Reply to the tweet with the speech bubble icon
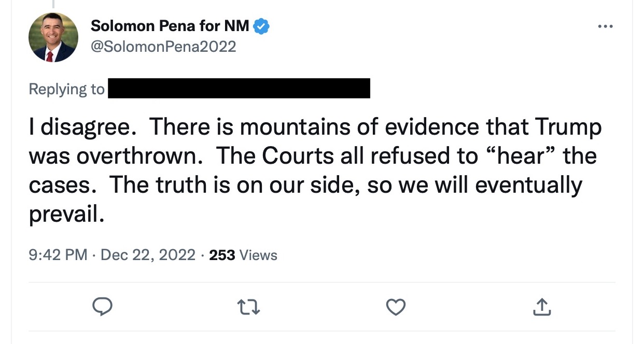The image size is (644, 344). (x=102, y=308)
